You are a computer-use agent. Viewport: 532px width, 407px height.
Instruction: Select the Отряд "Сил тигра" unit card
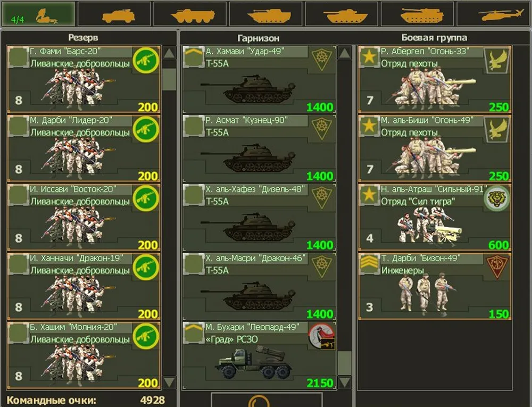pyautogui.click(x=435, y=218)
